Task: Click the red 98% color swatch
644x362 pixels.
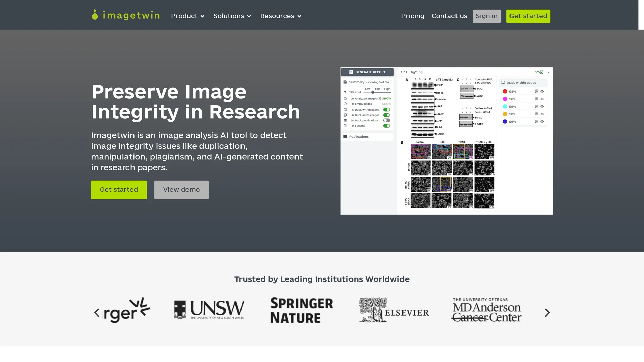Action: (505, 92)
